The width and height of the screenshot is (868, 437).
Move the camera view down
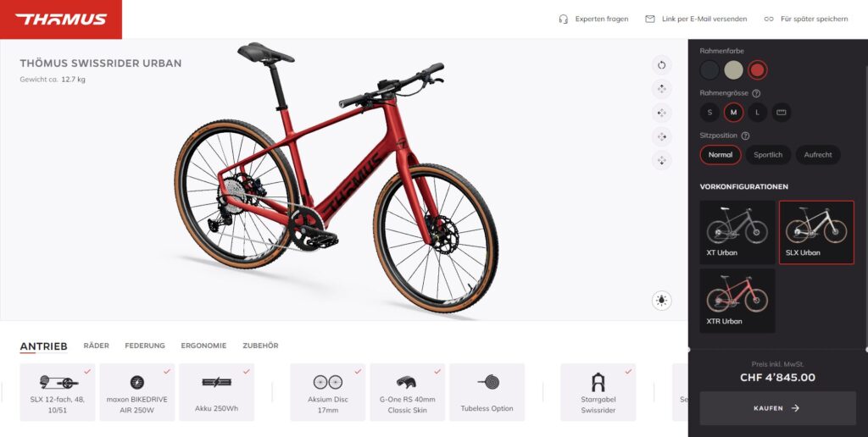[661, 161]
